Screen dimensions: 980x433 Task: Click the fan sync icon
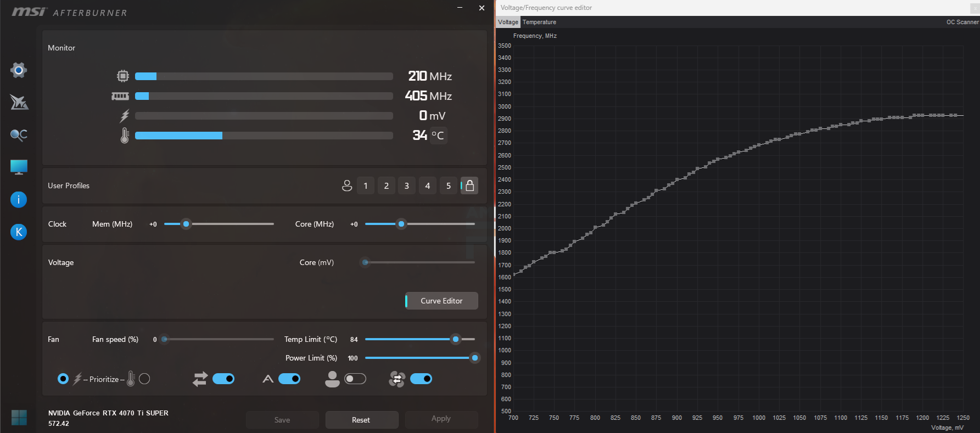click(397, 379)
